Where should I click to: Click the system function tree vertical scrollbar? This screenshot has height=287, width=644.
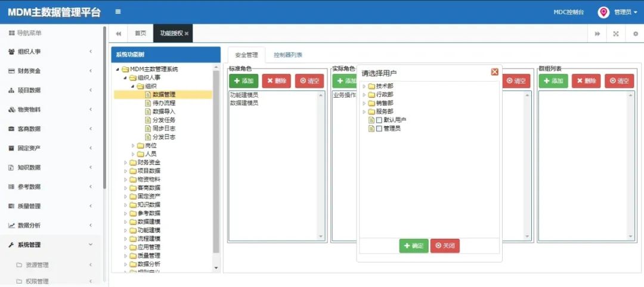(x=216, y=161)
